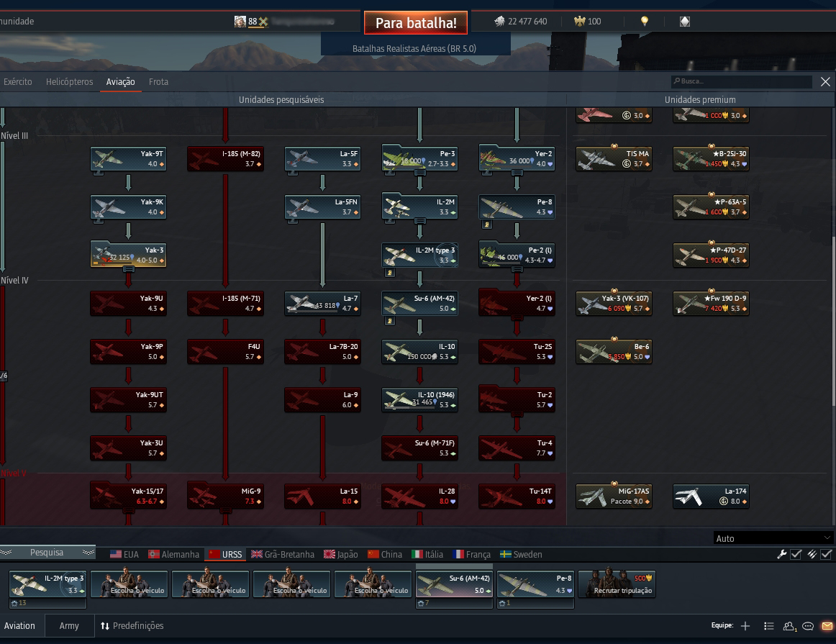Select Pe-8 in research tree
836x644 pixels.
[517, 207]
